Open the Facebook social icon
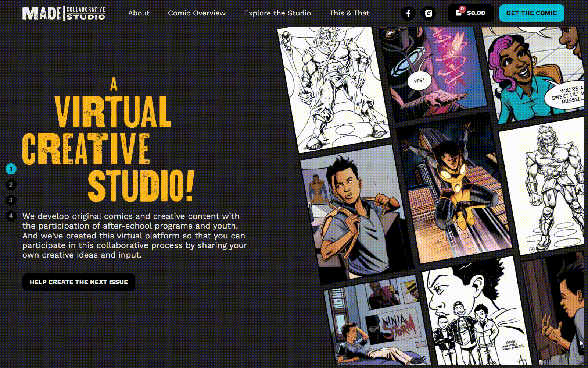 408,13
